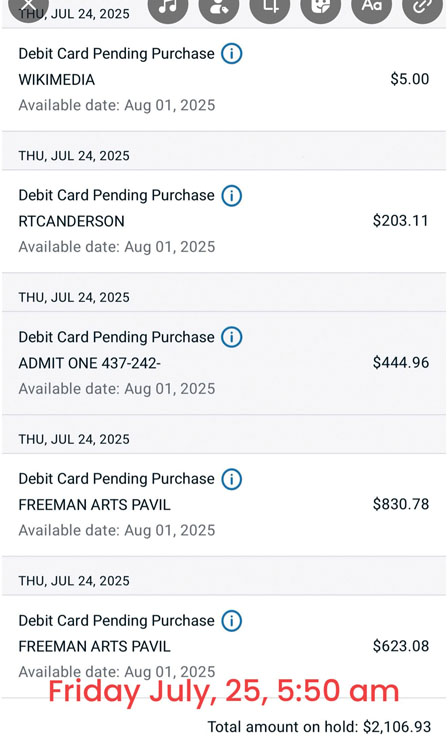
Task: Open the WIKIMEDIA transaction row
Action: point(224,79)
